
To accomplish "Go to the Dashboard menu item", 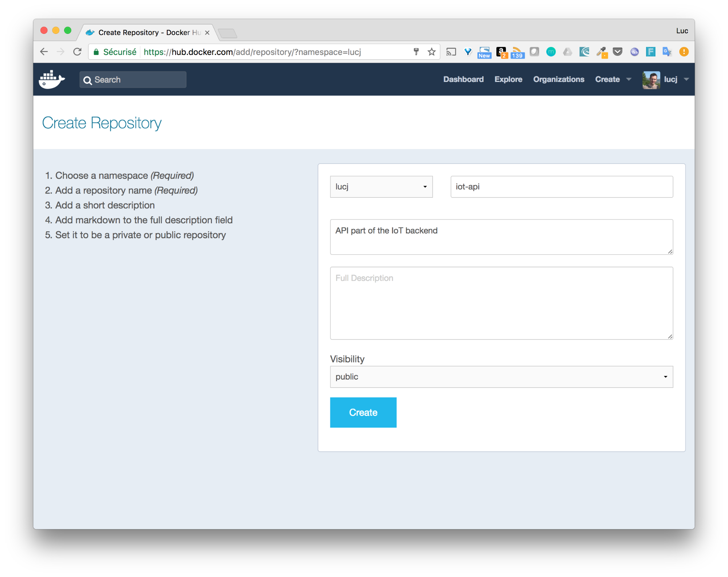I will (x=463, y=79).
